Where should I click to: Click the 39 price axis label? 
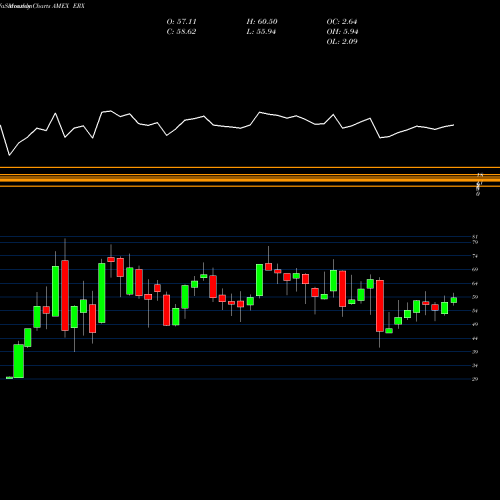point(475,352)
